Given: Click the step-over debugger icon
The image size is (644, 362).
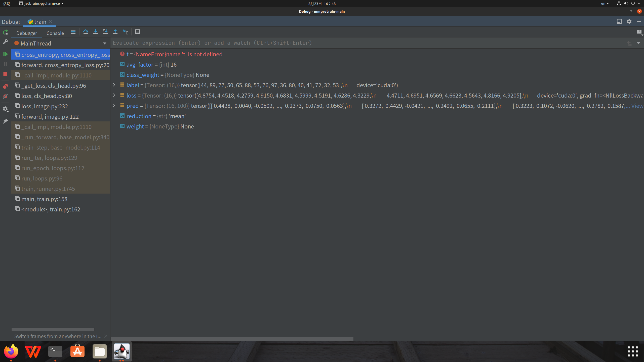Looking at the screenshot, I should pyautogui.click(x=86, y=31).
